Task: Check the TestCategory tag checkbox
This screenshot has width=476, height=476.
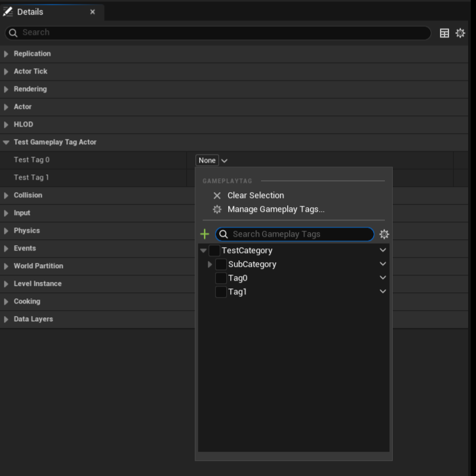Action: pyautogui.click(x=214, y=250)
